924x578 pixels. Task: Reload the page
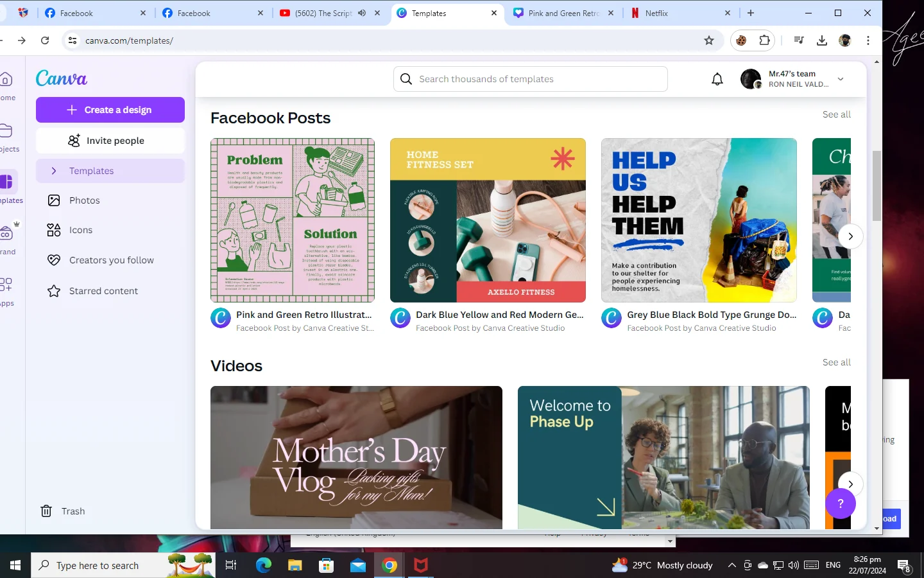point(45,40)
